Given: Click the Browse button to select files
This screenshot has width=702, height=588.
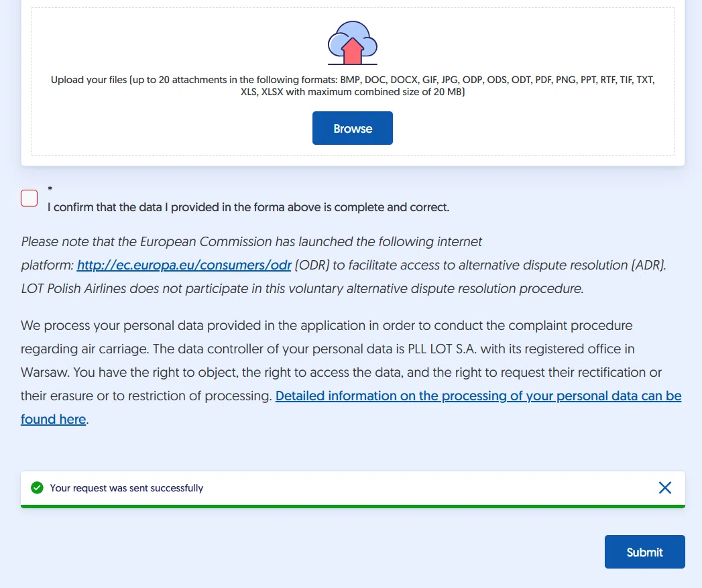Looking at the screenshot, I should tap(353, 128).
